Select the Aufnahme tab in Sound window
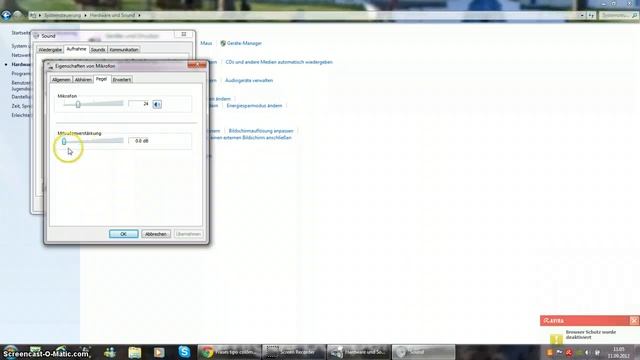640x360 pixels. click(x=76, y=49)
